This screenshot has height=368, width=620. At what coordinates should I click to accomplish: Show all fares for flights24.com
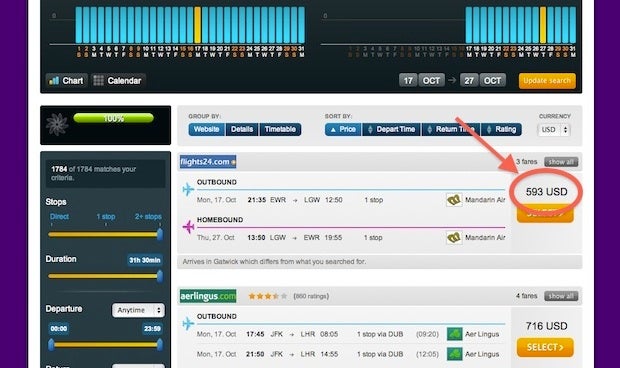(561, 162)
